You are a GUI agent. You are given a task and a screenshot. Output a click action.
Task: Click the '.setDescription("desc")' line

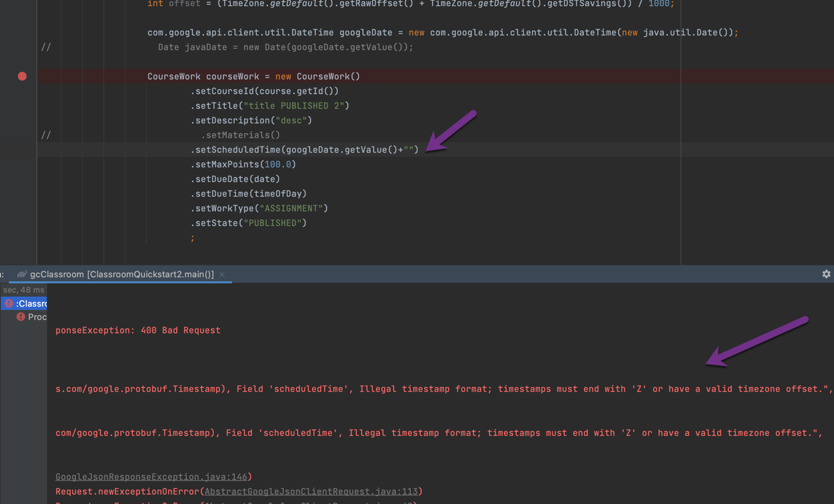tap(251, 121)
